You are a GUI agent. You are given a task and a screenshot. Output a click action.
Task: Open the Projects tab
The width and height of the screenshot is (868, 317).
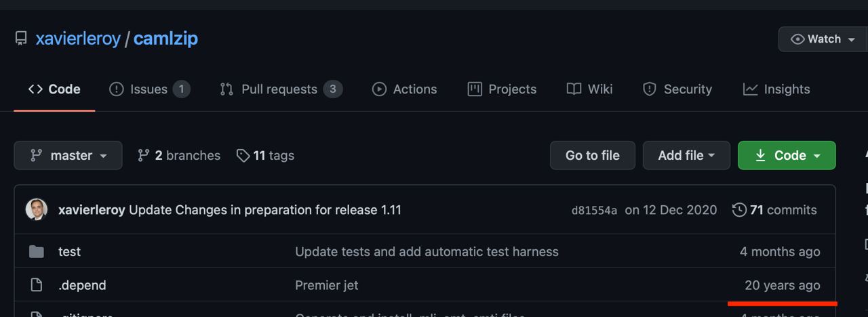point(502,89)
